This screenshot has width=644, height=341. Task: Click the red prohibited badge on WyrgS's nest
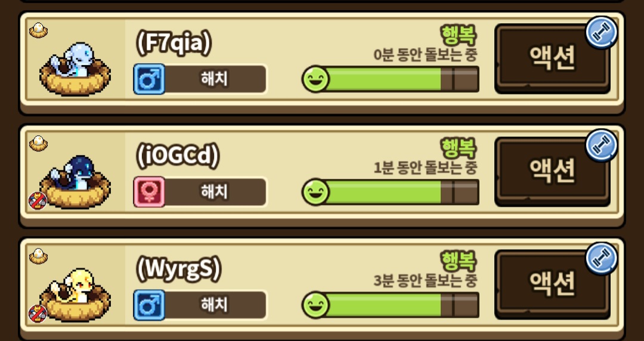[x=38, y=314]
